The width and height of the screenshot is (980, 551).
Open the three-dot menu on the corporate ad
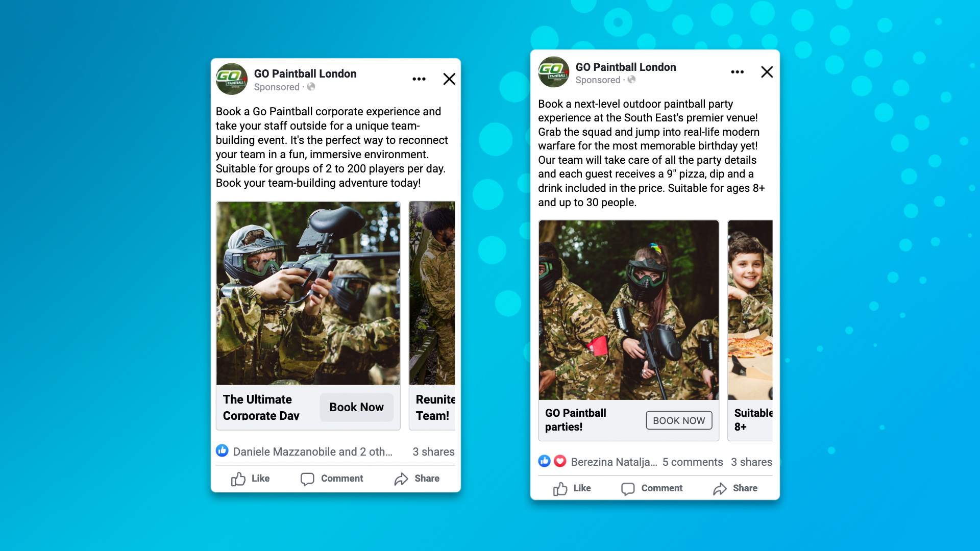(x=419, y=79)
